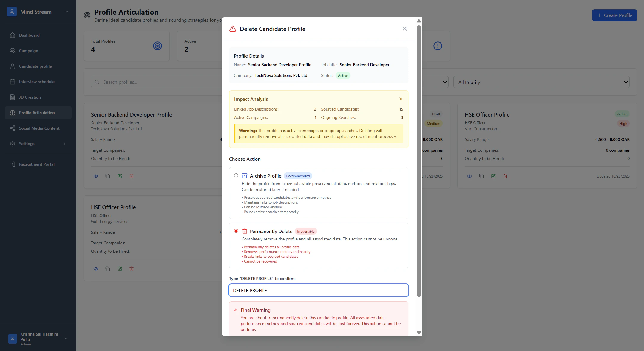Click edit icon on Senior Backend Developer card
The image size is (644, 351).
pyautogui.click(x=120, y=176)
